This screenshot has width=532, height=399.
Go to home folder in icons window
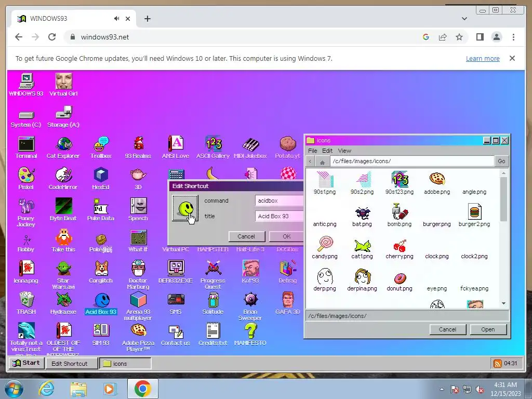322,161
